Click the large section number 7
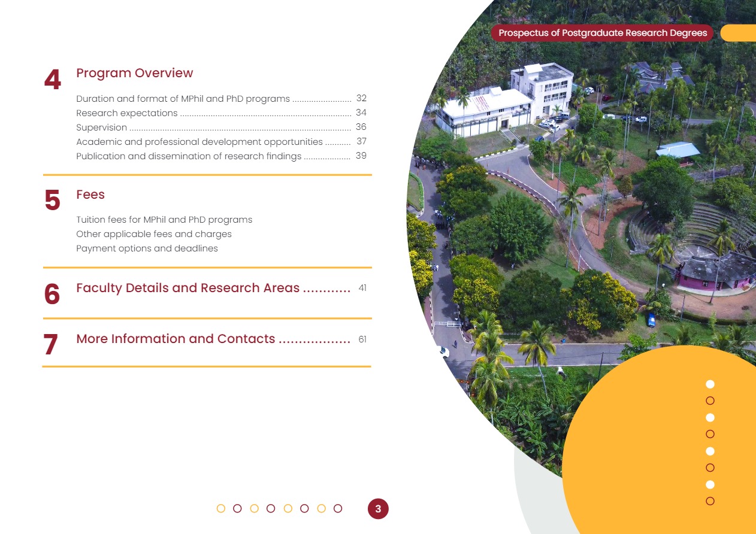 coord(51,345)
